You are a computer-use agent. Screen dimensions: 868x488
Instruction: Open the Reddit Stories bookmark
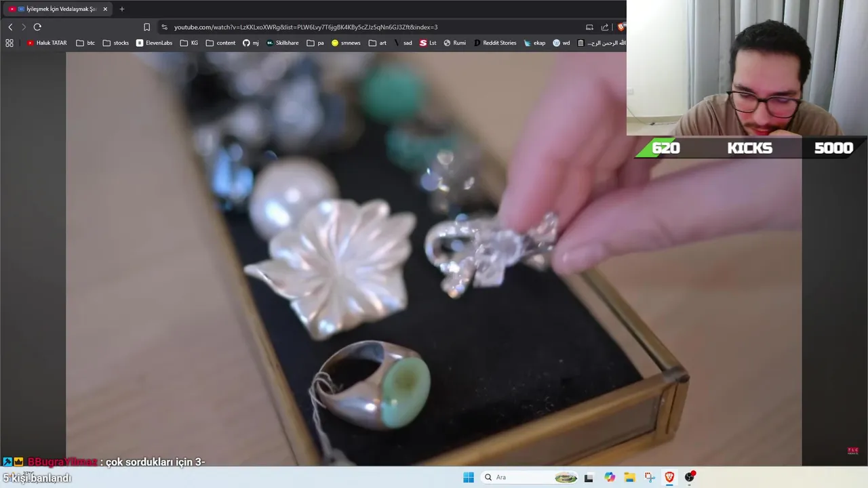(495, 43)
